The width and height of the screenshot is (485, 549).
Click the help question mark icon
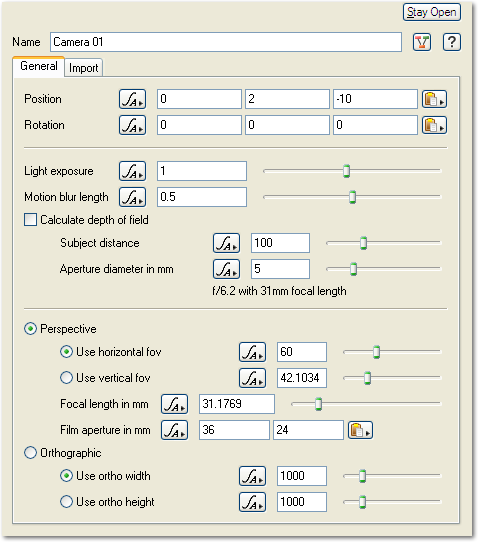tap(452, 42)
